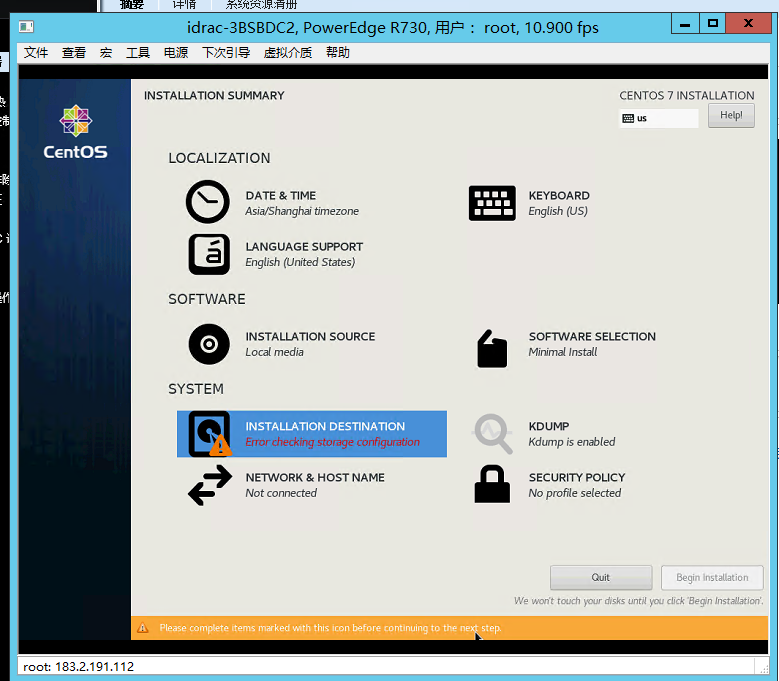Minimize the iDRAC console window
The image size is (779, 681).
pos(685,23)
